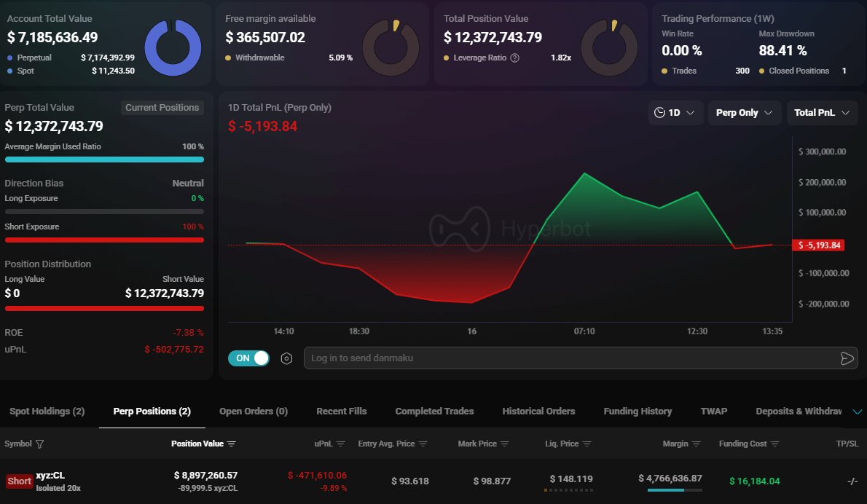Open the Perp Only dropdown
The height and width of the screenshot is (504, 867).
coord(744,113)
